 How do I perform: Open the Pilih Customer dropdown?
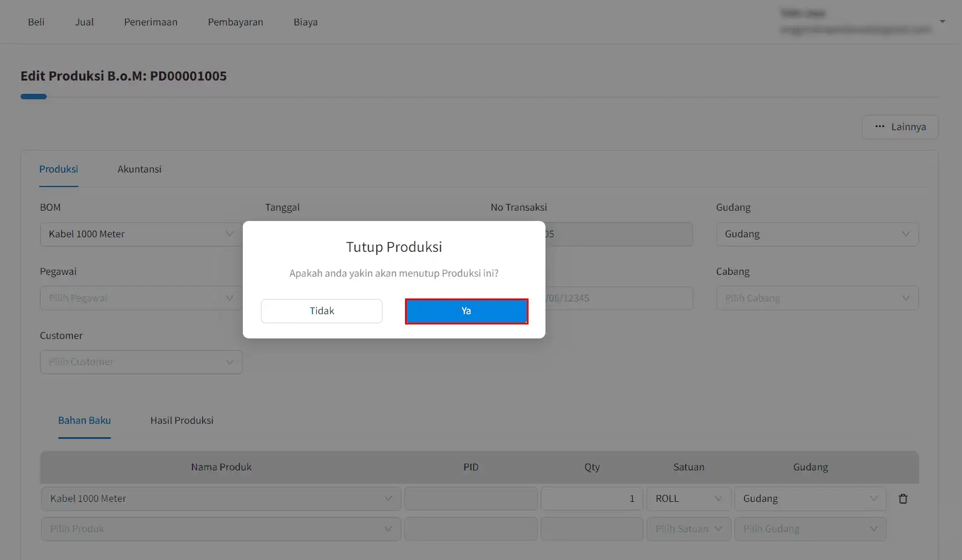click(x=140, y=362)
